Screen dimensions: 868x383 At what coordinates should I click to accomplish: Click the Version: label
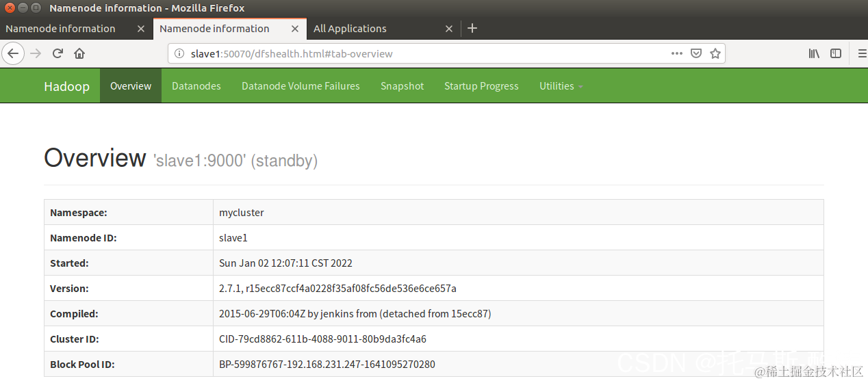click(69, 289)
